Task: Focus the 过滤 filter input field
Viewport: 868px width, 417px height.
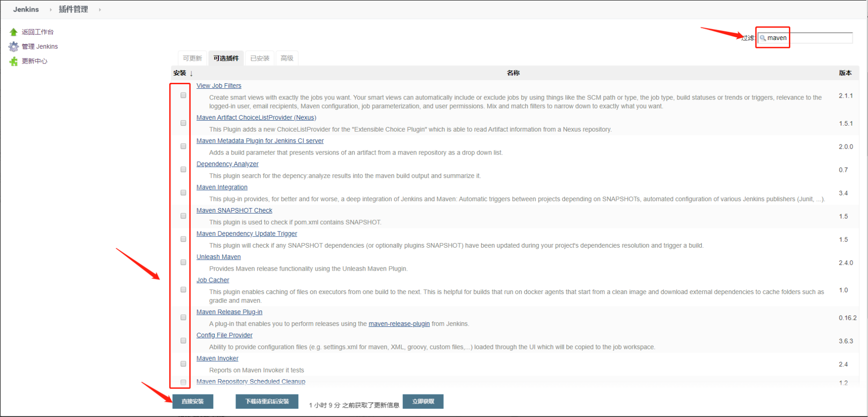Action: pyautogui.click(x=805, y=38)
